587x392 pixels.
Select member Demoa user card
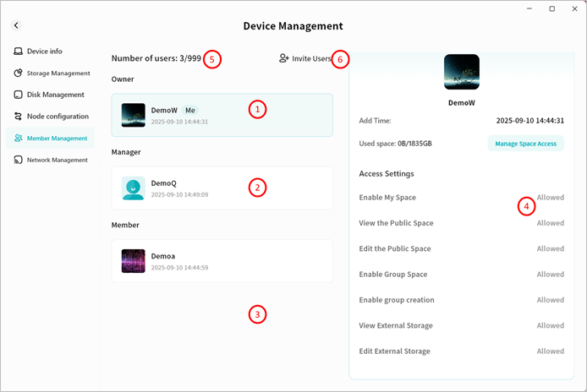222,261
